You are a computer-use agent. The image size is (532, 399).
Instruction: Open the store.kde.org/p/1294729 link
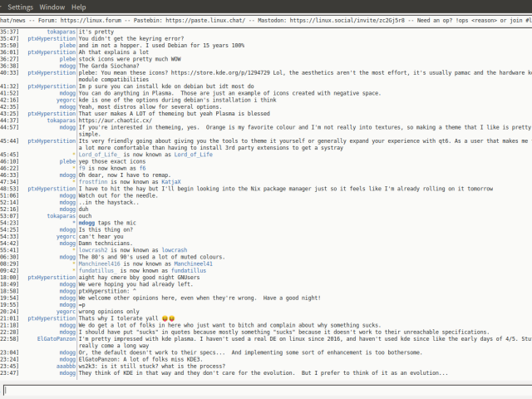click(x=220, y=72)
